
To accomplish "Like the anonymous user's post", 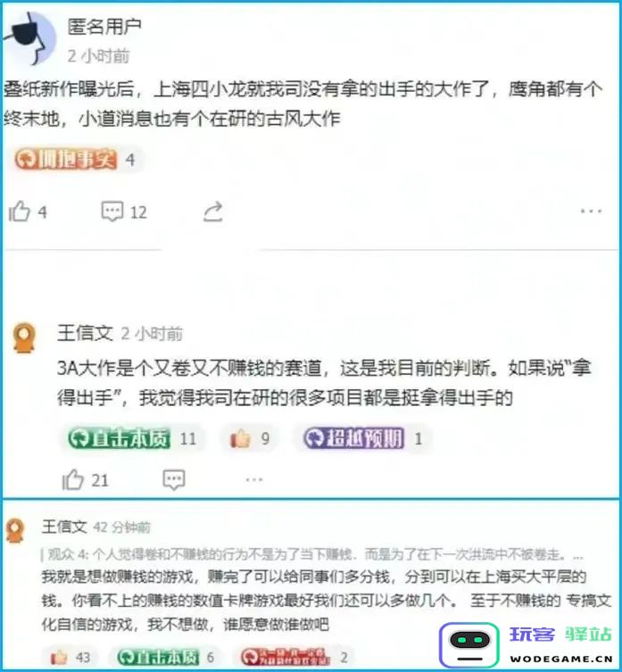I will tap(28, 212).
